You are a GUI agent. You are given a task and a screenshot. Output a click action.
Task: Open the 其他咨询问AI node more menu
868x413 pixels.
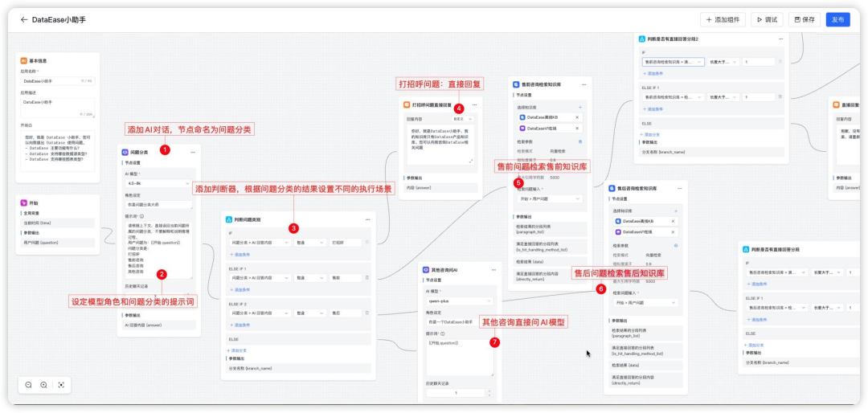493,270
